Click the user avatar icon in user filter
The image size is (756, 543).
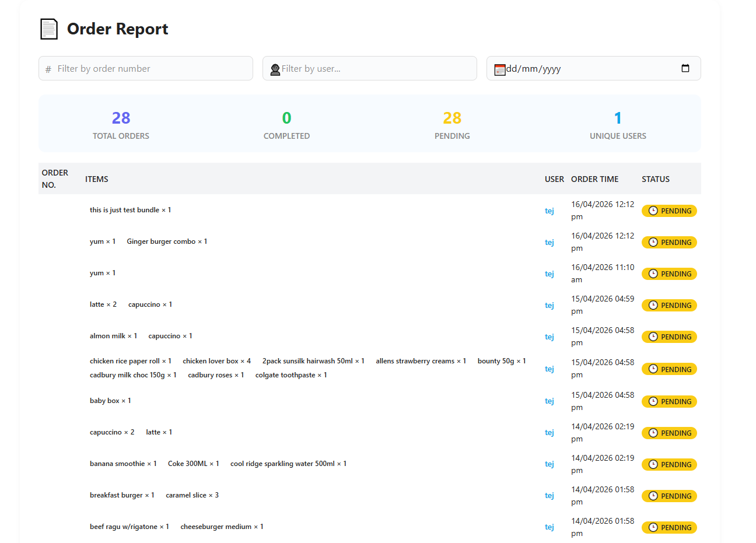[x=275, y=69]
